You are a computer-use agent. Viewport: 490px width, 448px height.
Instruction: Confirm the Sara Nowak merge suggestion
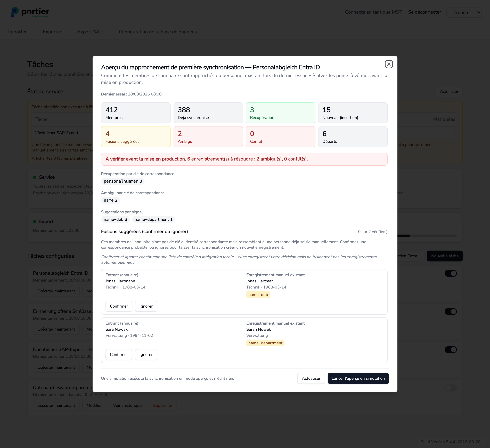click(x=119, y=355)
